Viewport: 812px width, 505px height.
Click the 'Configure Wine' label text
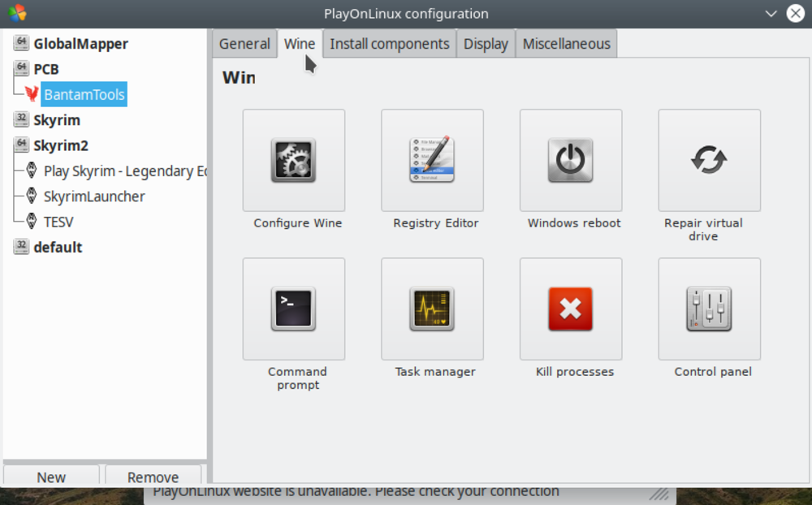(298, 222)
